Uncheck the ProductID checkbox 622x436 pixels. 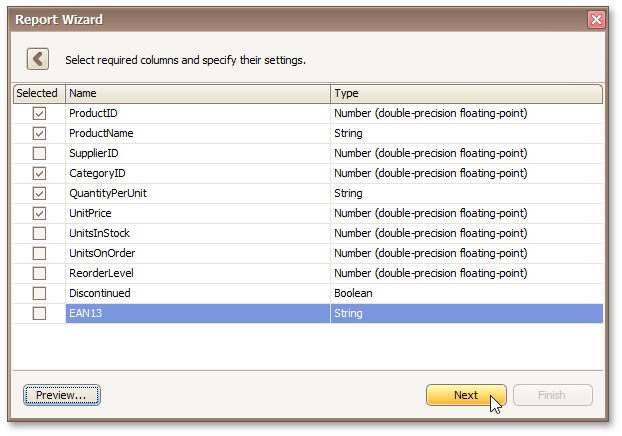click(39, 114)
